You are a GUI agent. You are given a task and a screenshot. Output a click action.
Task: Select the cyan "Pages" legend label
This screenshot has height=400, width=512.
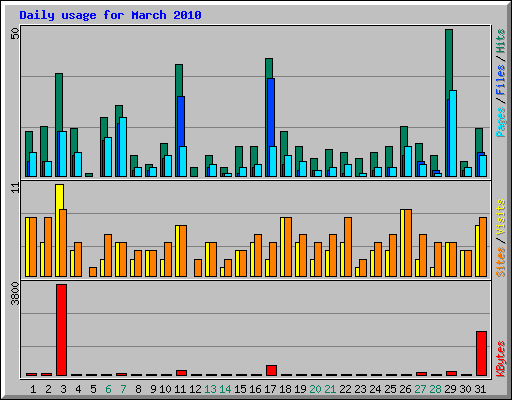click(501, 122)
